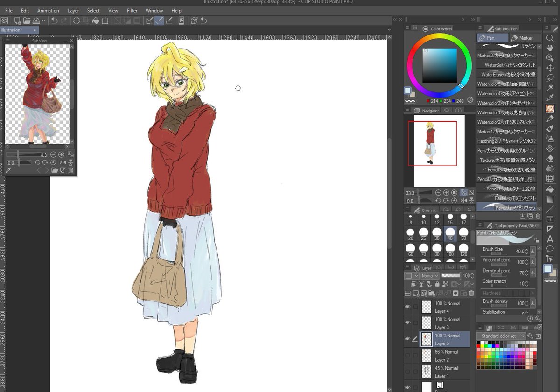Open Density of paint dynamics button

click(x=533, y=273)
